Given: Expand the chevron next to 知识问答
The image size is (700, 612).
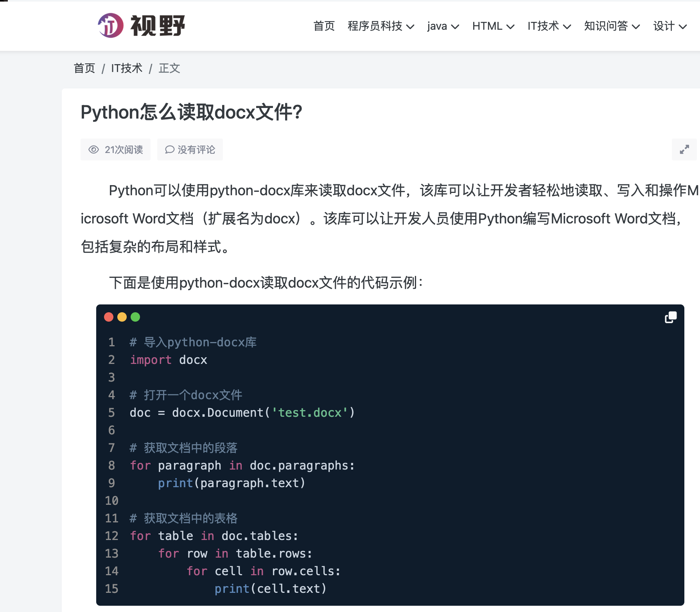Looking at the screenshot, I should [x=636, y=27].
